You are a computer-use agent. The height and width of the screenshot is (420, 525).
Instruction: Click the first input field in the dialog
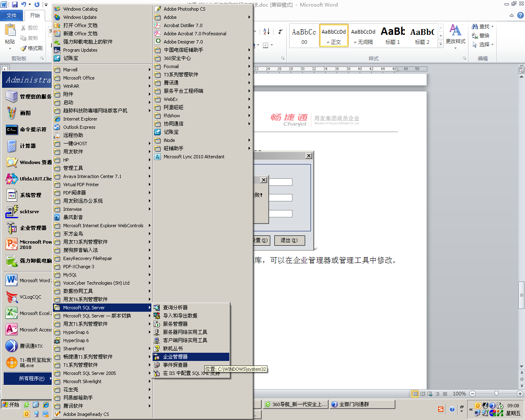281,182
